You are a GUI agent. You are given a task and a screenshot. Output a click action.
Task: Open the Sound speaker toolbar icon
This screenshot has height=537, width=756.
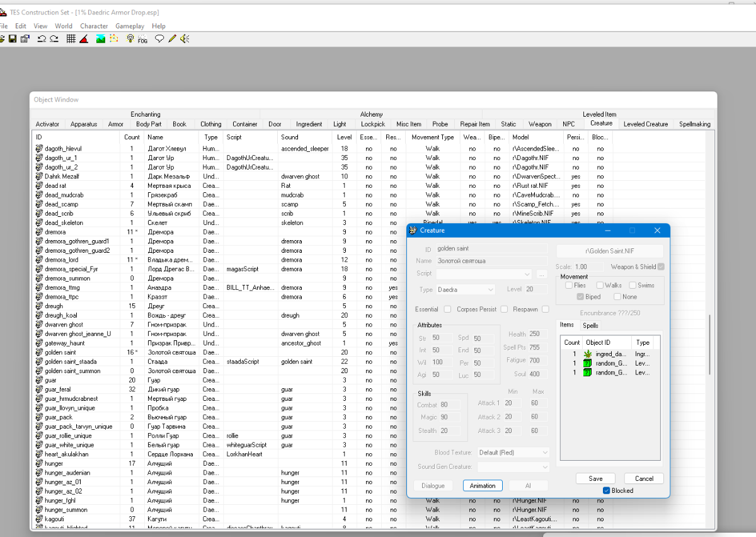185,39
